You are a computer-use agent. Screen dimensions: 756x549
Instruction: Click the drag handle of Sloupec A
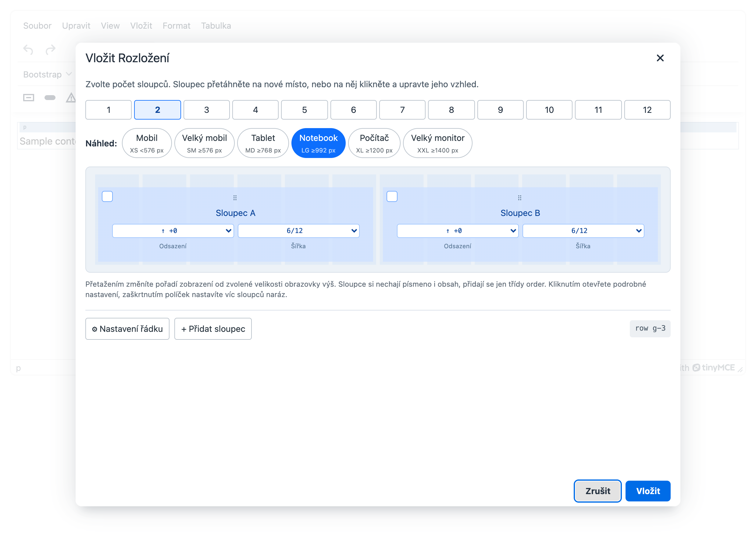(x=235, y=198)
